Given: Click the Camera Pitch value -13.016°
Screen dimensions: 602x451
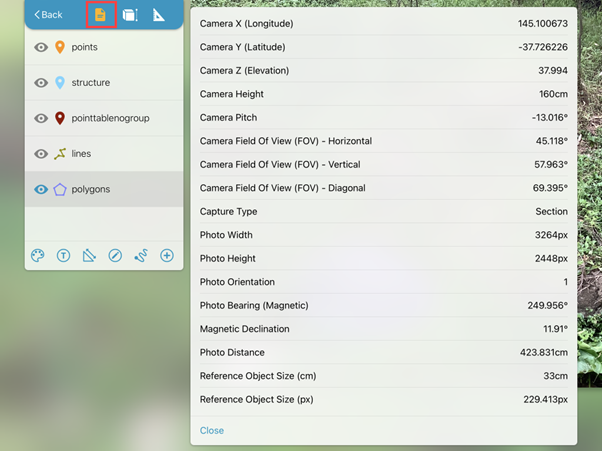Looking at the screenshot, I should point(550,117).
